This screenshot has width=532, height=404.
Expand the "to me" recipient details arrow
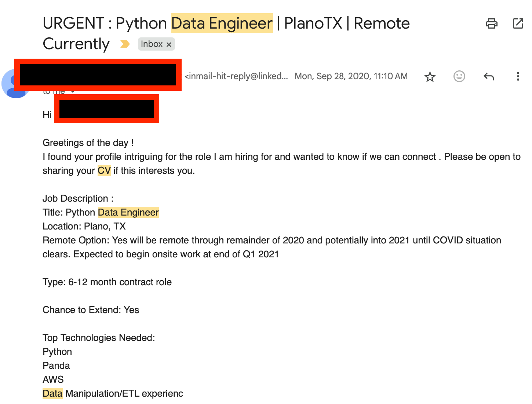point(73,91)
